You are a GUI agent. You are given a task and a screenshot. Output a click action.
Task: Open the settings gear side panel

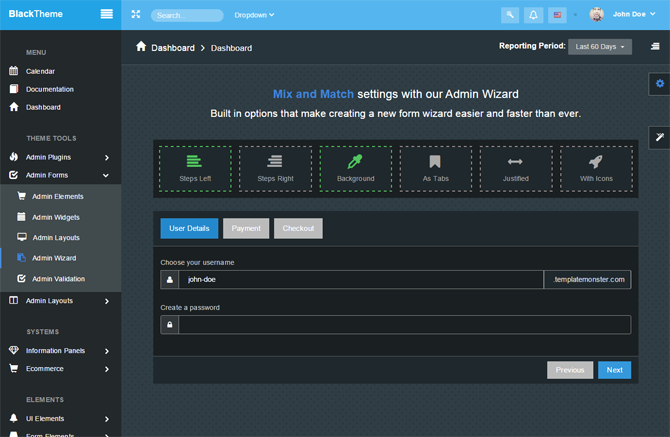pos(659,84)
